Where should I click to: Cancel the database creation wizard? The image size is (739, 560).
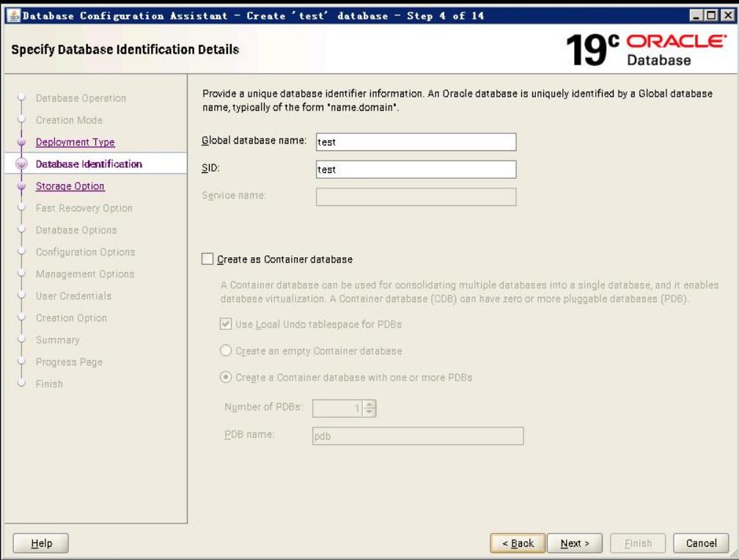click(701, 543)
